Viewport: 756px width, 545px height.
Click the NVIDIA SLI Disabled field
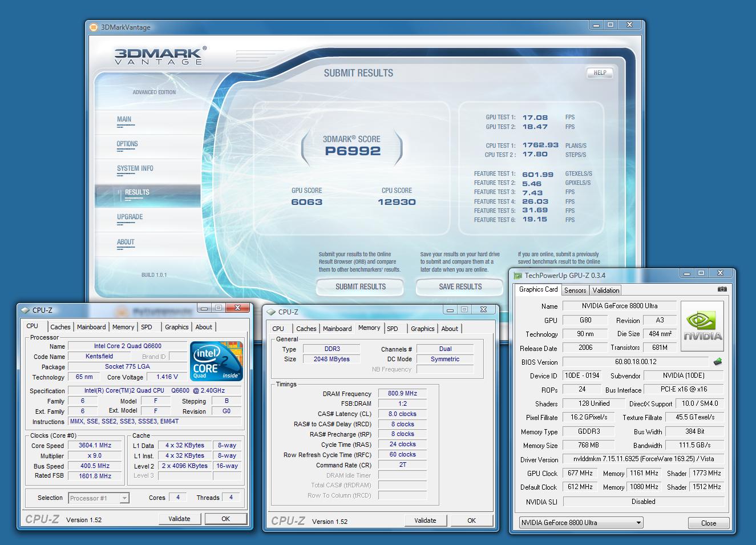pyautogui.click(x=643, y=502)
